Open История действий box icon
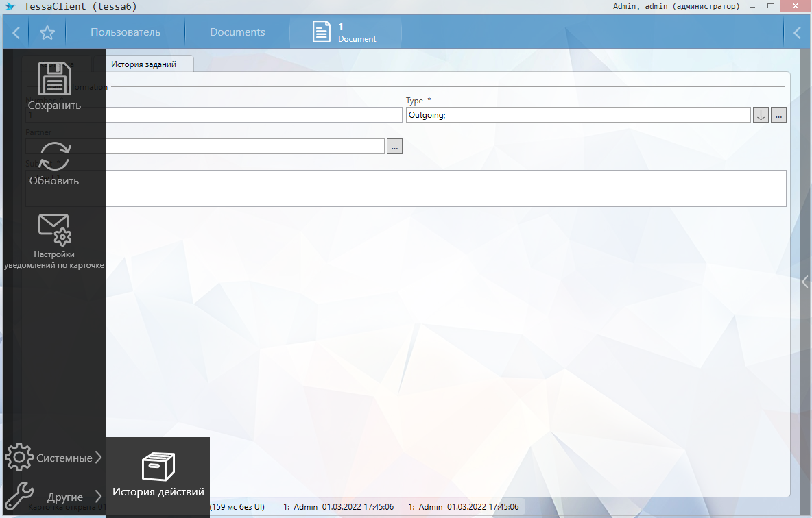Viewport: 812px width, 518px height. pyautogui.click(x=158, y=467)
